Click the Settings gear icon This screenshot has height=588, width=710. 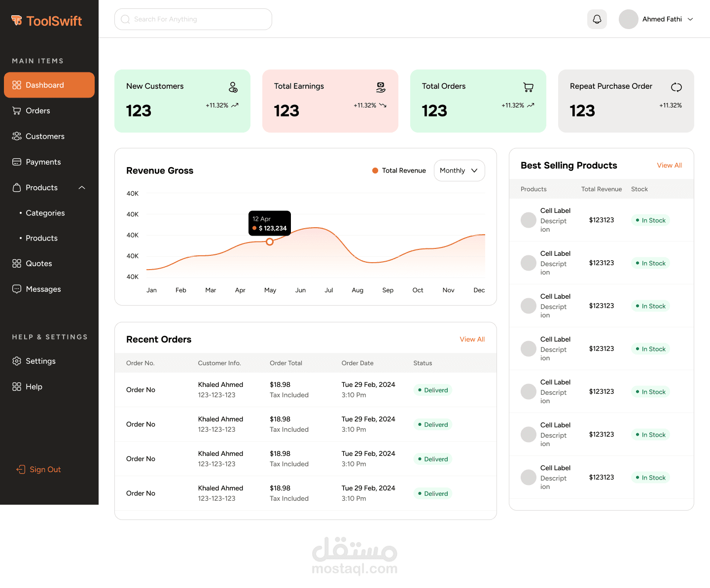17,361
